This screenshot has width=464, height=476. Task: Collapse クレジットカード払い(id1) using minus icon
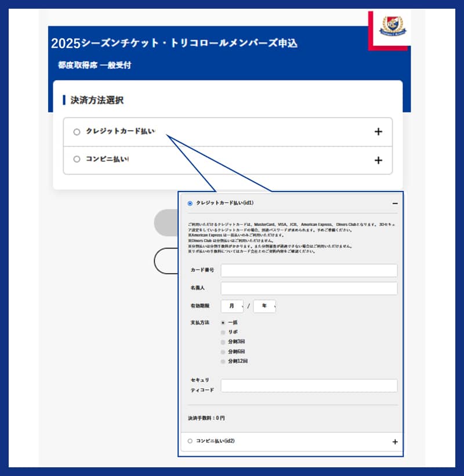point(395,204)
